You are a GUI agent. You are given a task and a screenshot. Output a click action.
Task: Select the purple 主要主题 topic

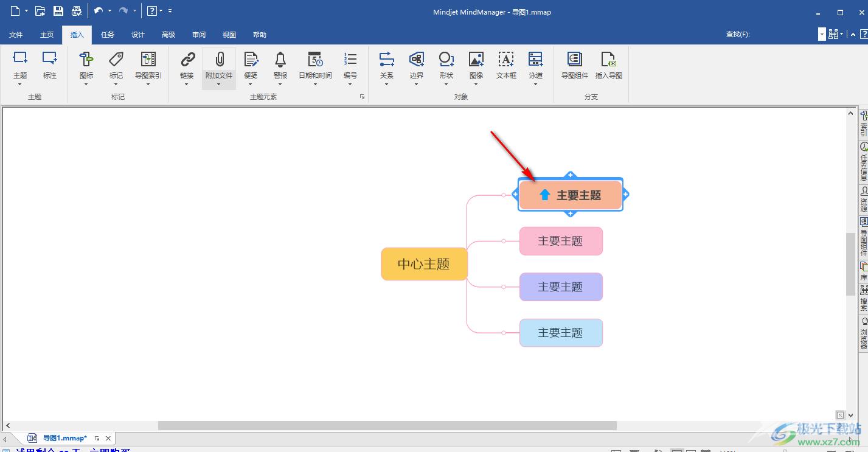tap(561, 287)
